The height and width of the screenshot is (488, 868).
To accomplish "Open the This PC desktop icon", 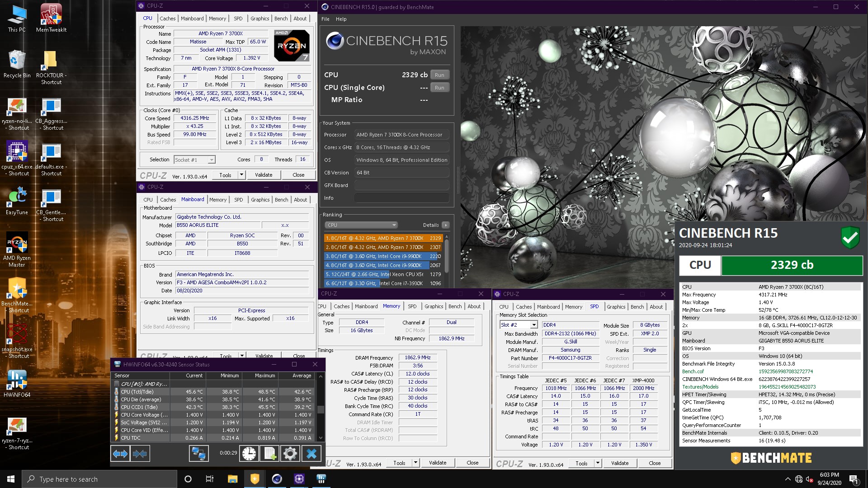I will pyautogui.click(x=17, y=18).
